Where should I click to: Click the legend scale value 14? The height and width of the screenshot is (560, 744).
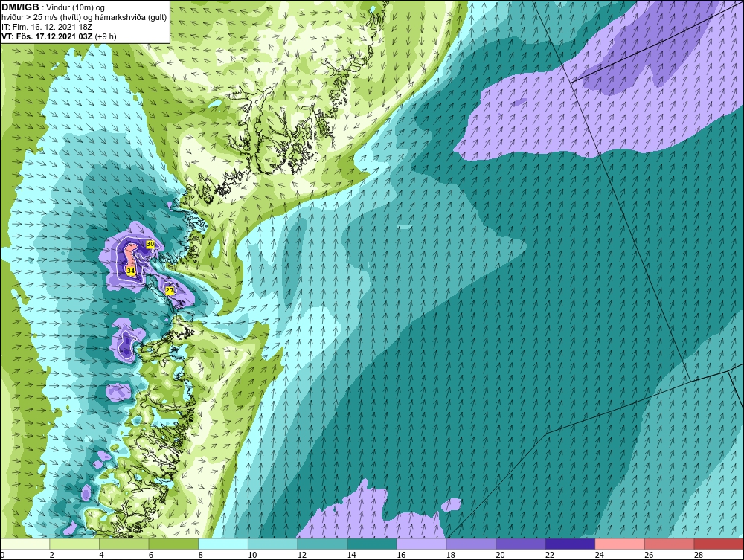point(351,555)
